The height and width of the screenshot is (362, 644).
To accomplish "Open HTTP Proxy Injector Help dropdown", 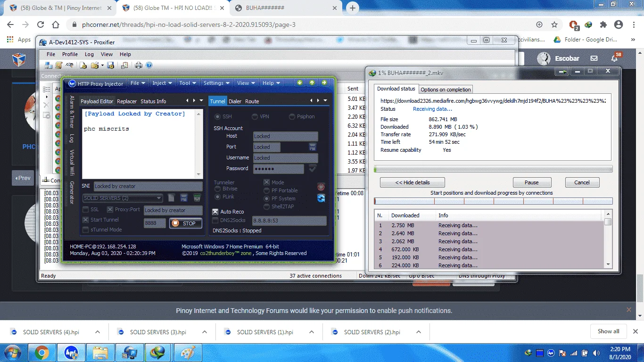I will [271, 83].
